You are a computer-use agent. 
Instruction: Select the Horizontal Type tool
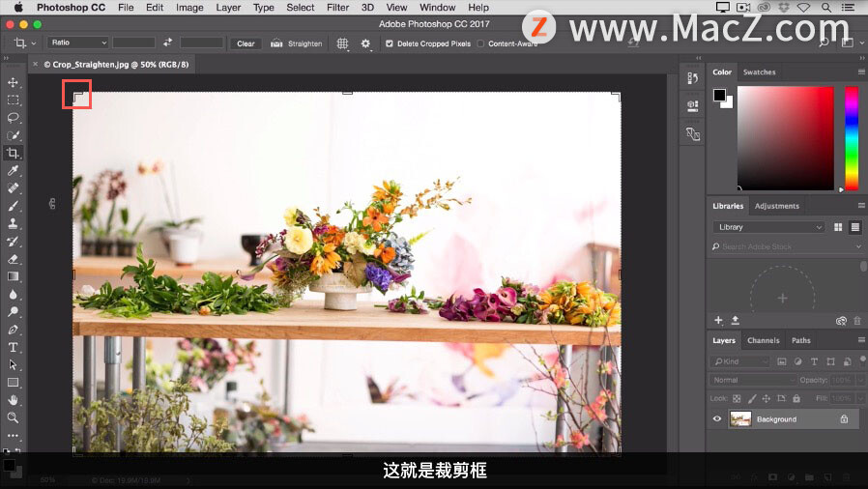pyautogui.click(x=13, y=347)
